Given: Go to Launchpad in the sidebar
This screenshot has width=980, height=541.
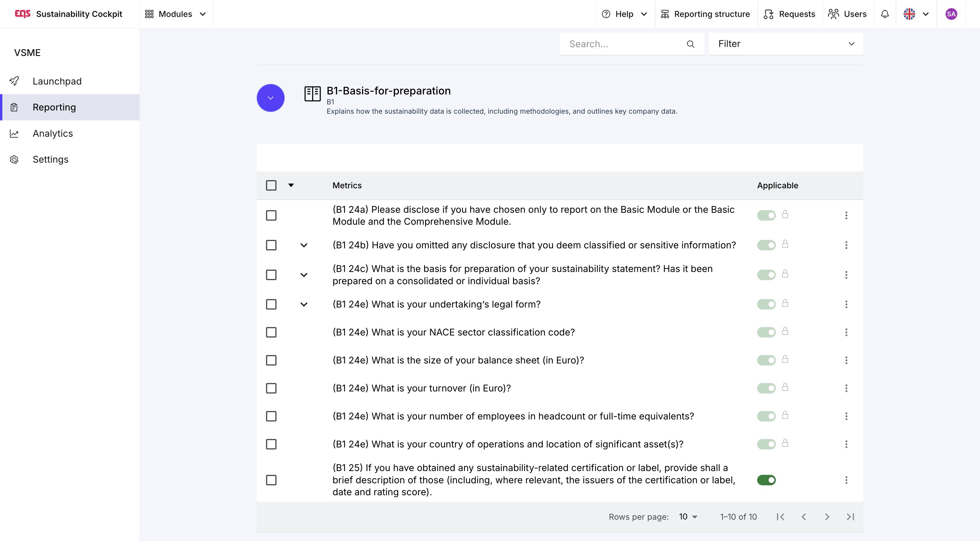Looking at the screenshot, I should pos(57,81).
